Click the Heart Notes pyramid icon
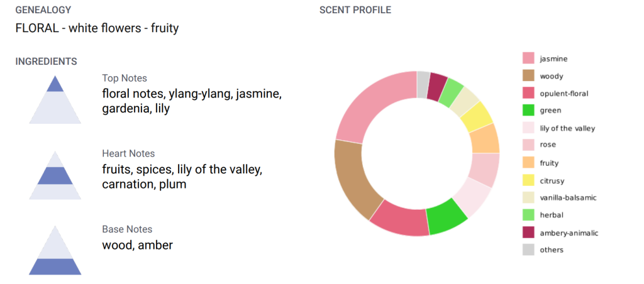This screenshot has height=284, width=644. 55,175
